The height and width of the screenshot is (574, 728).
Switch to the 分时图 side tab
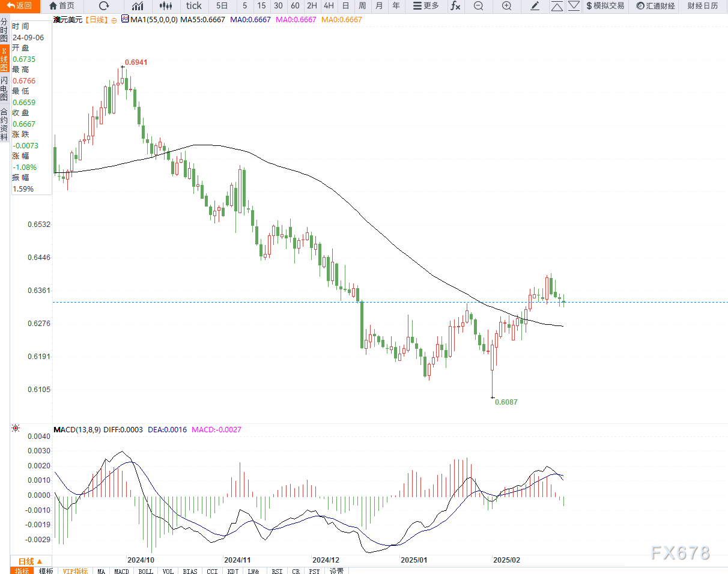4,29
